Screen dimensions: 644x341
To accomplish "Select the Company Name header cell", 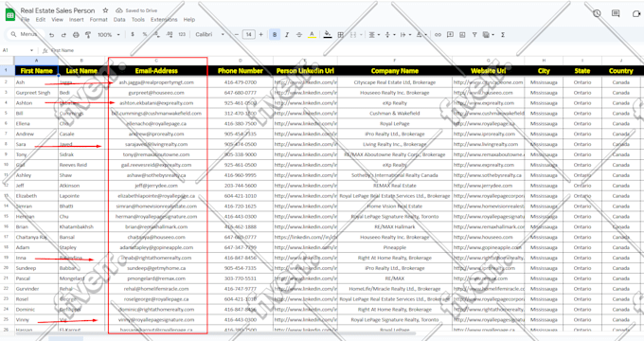I will (x=395, y=71).
